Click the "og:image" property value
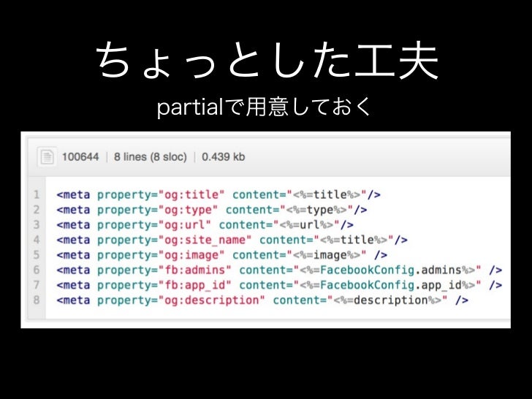The width and height of the screenshot is (532, 399). tap(191, 255)
